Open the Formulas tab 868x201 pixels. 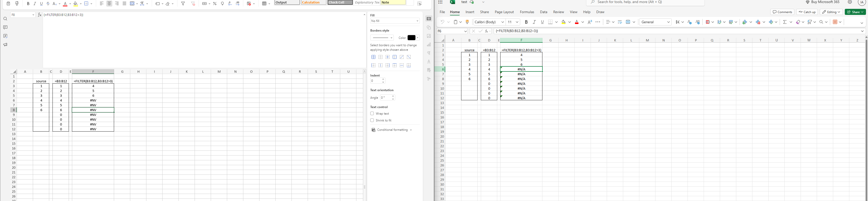pyautogui.click(x=527, y=12)
